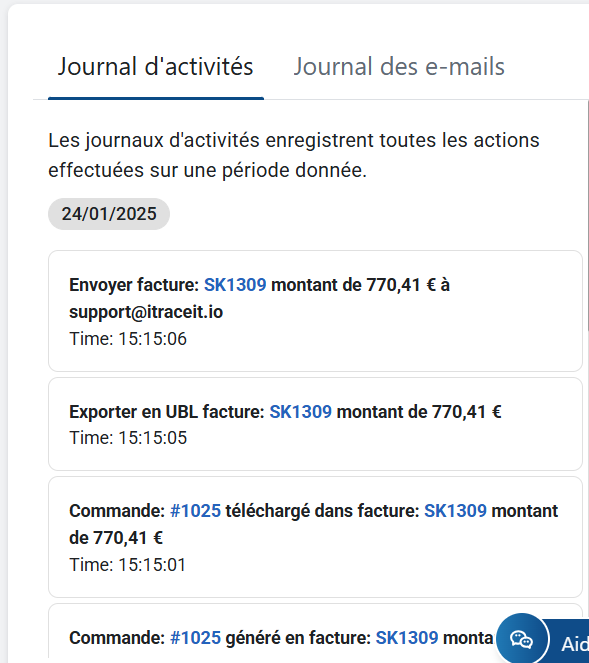Click the Time 15:15:01 timestamp
The height and width of the screenshot is (663, 589).
tap(127, 564)
